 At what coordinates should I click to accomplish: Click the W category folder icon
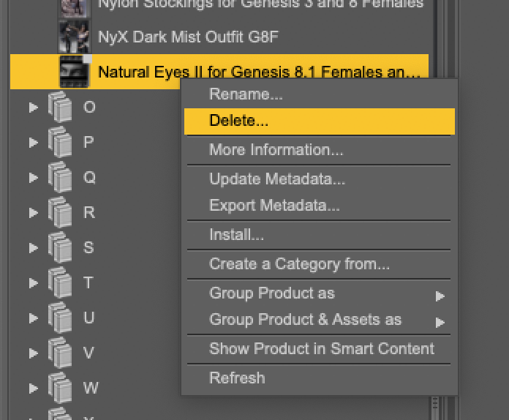tap(61, 388)
